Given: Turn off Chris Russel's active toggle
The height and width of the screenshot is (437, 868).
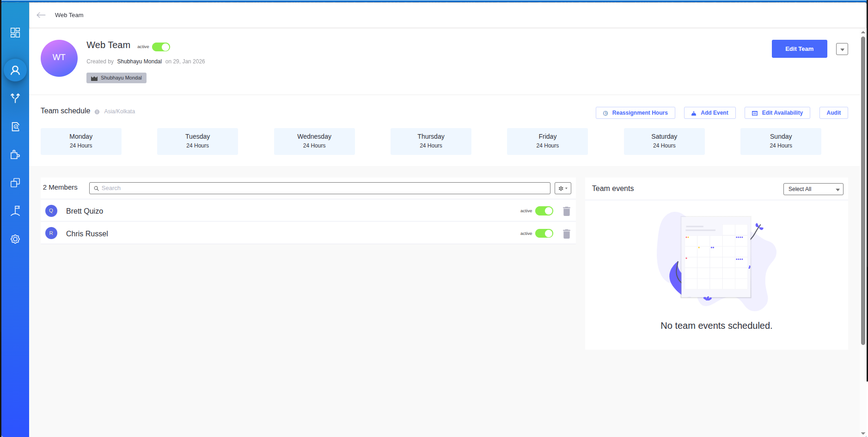Looking at the screenshot, I should click(544, 234).
